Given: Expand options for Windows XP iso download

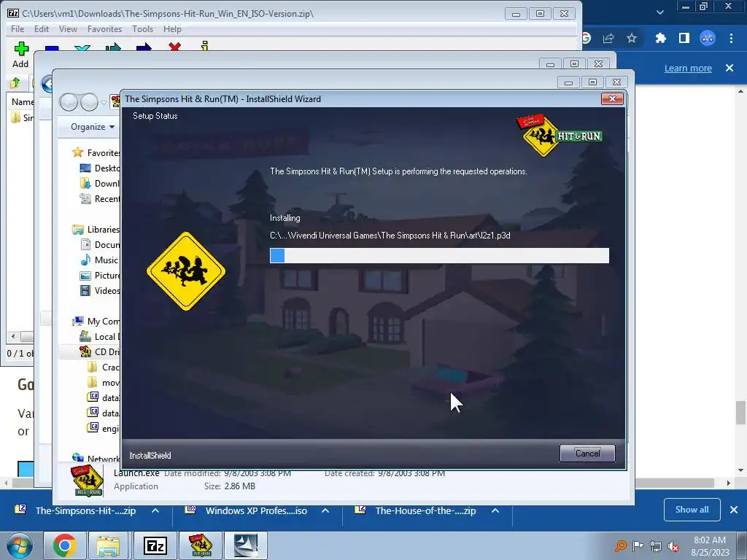Looking at the screenshot, I should click(325, 510).
